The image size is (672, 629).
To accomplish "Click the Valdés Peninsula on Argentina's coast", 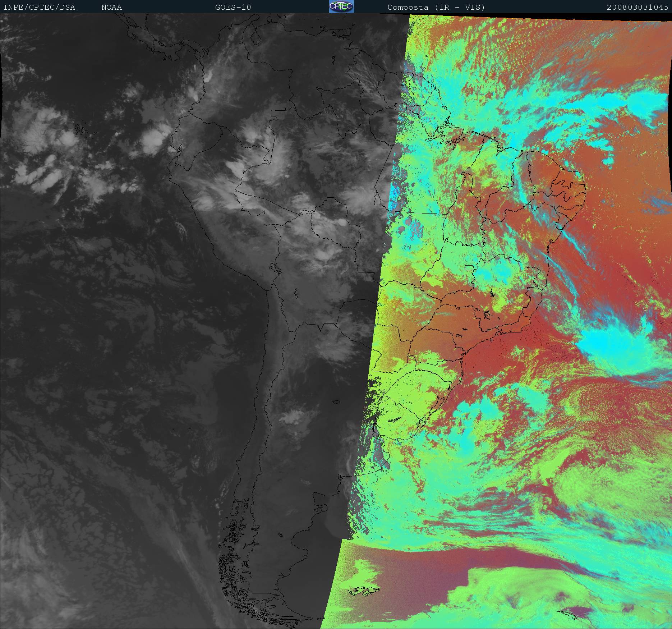I will click(x=325, y=508).
